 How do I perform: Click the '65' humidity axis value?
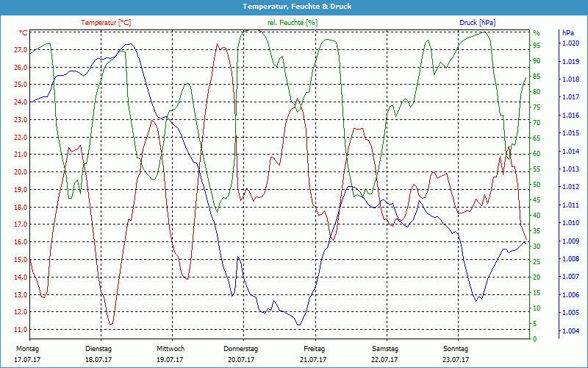(537, 138)
